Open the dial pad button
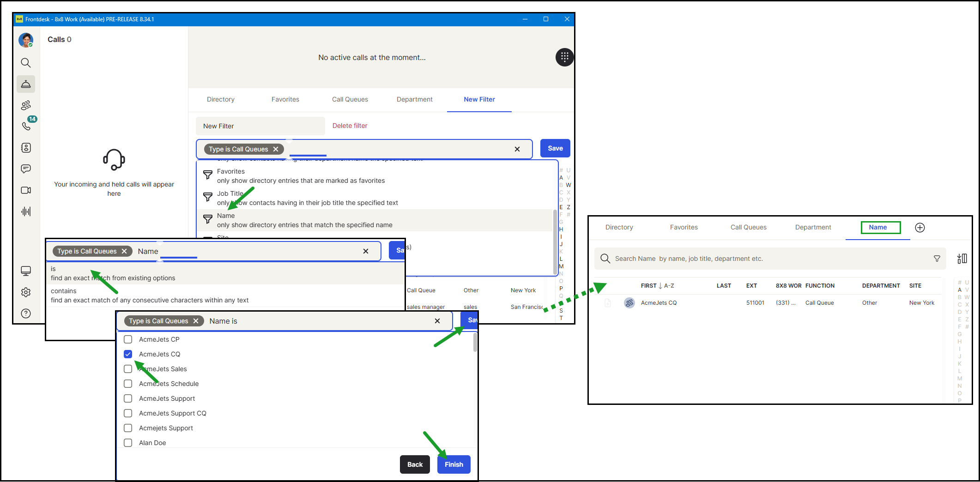The height and width of the screenshot is (482, 980). pos(564,57)
